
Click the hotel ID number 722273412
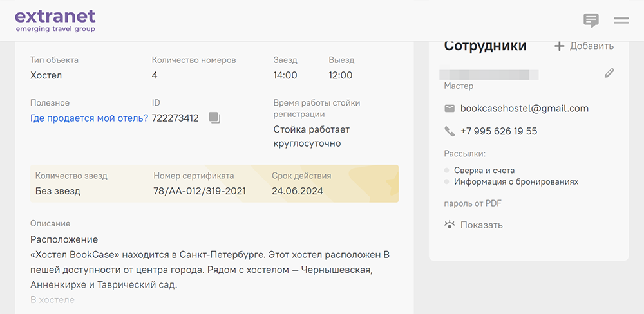click(x=175, y=118)
